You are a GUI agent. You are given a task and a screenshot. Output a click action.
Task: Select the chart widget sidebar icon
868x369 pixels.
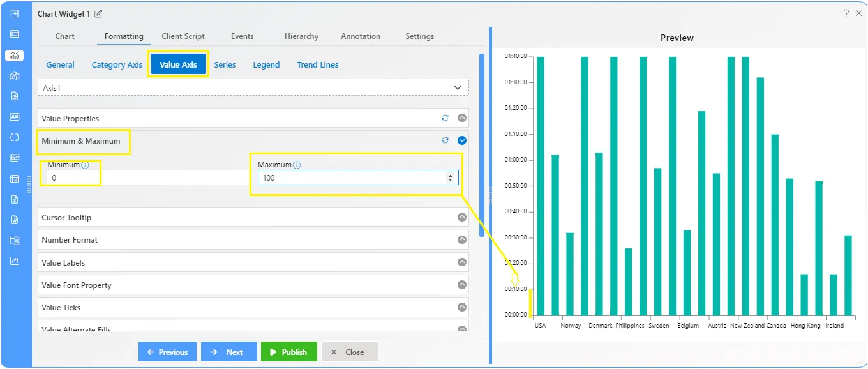coord(15,55)
